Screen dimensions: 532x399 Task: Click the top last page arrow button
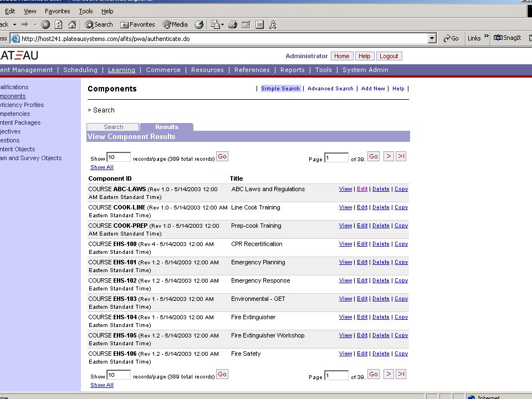401,156
